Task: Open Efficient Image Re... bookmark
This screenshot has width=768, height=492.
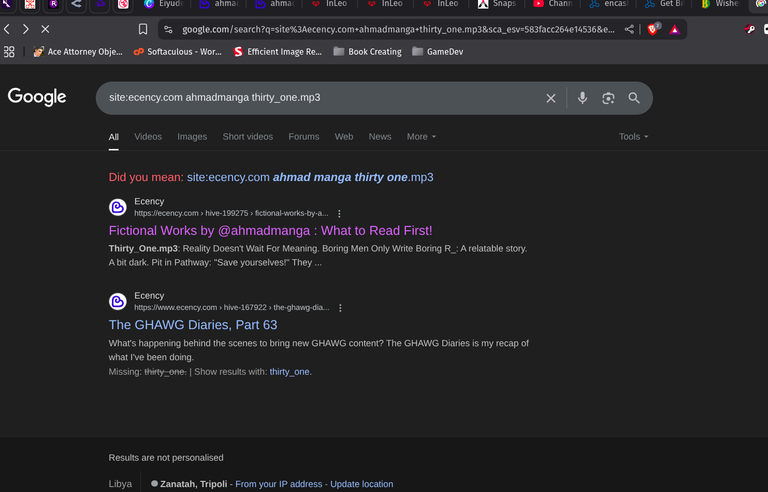Action: click(278, 51)
